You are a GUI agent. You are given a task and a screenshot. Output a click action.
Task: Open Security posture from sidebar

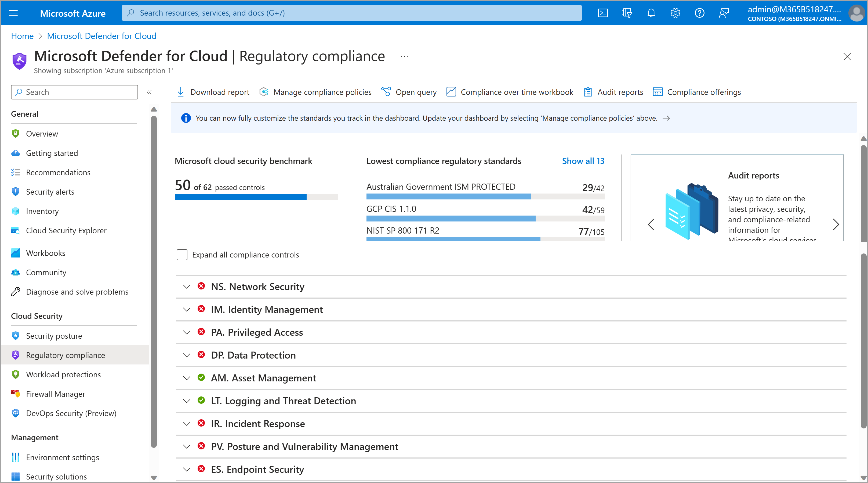(x=54, y=335)
